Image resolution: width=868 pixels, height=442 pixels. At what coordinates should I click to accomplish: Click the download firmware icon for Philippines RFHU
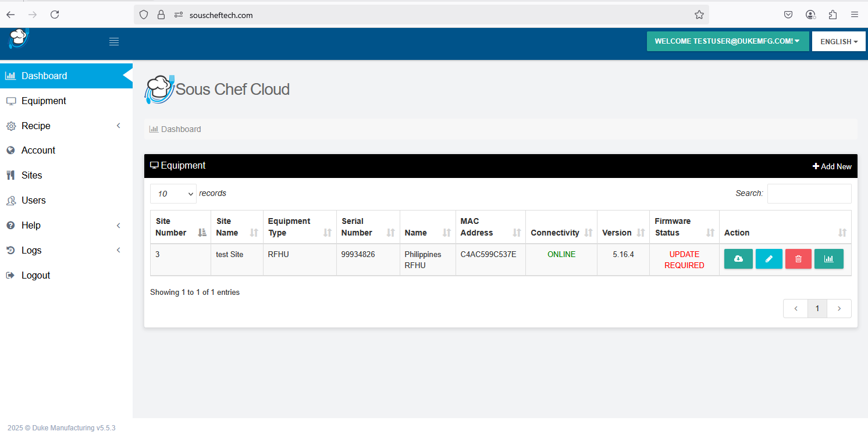[x=738, y=259]
